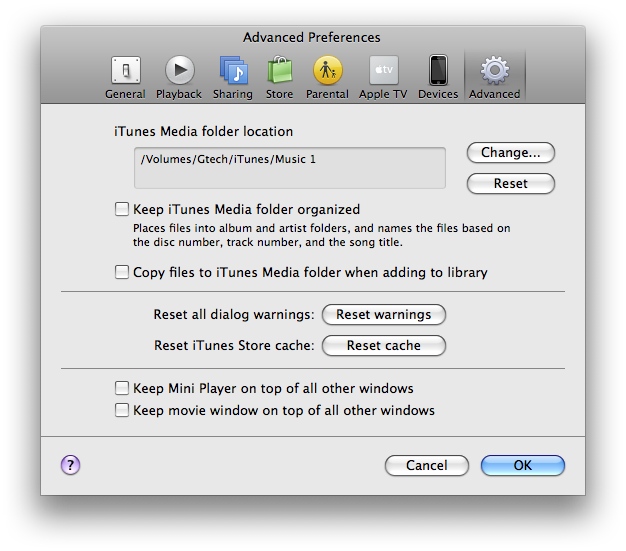Toggle Keep movie window on top
The width and height of the screenshot is (626, 551).
tap(122, 410)
